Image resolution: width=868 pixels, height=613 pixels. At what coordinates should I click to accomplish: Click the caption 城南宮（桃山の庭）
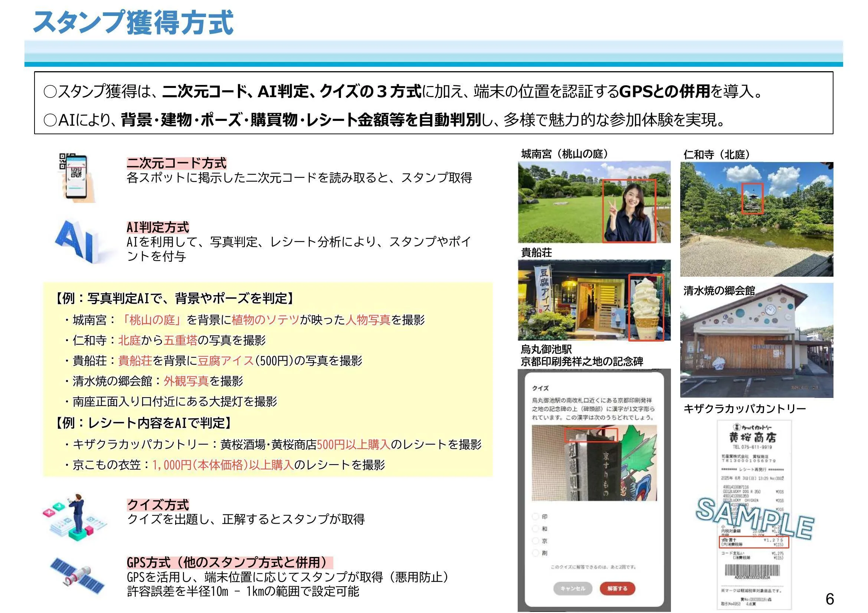pyautogui.click(x=566, y=154)
